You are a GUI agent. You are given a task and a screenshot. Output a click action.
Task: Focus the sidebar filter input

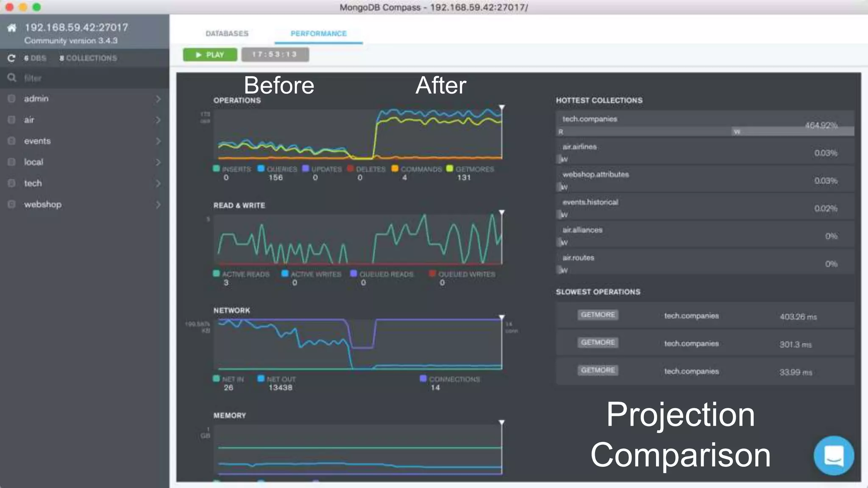coord(85,78)
